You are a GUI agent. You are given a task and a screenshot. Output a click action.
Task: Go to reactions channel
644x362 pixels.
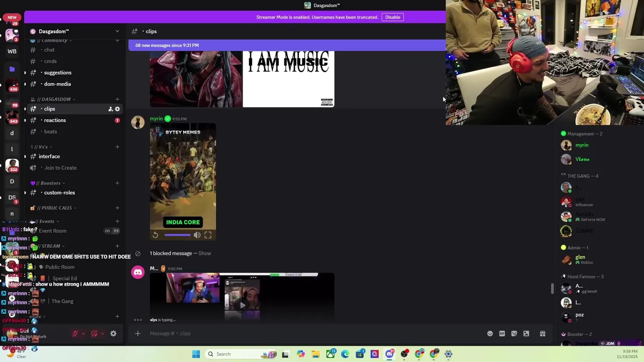(74, 120)
